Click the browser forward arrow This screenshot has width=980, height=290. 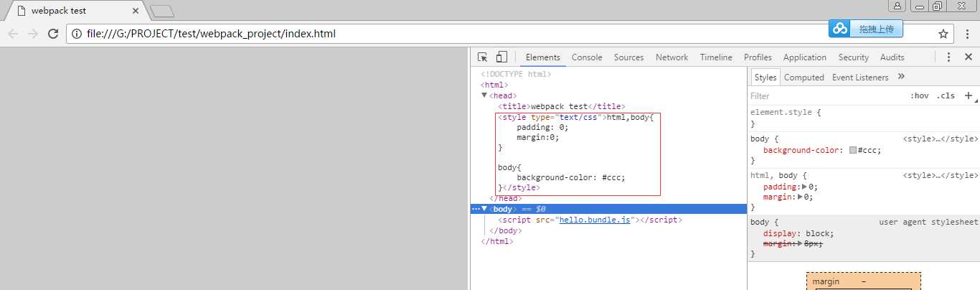tap(33, 34)
